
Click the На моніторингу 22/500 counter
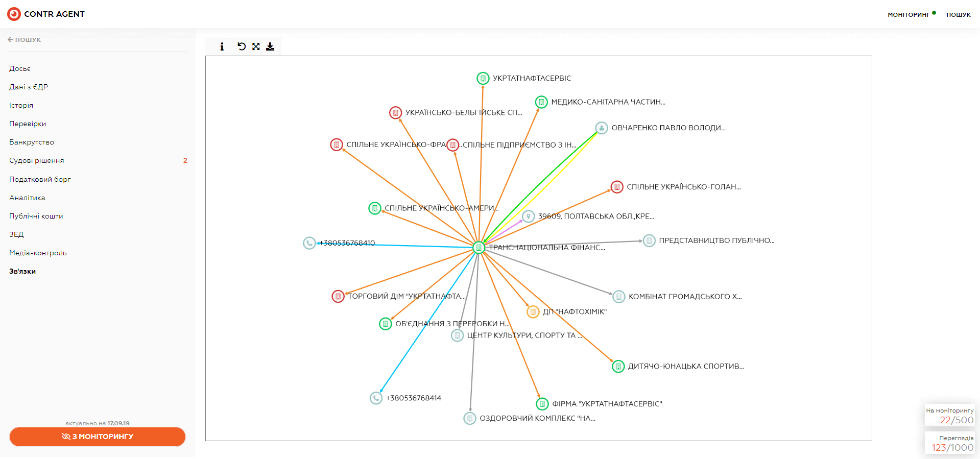point(950,416)
